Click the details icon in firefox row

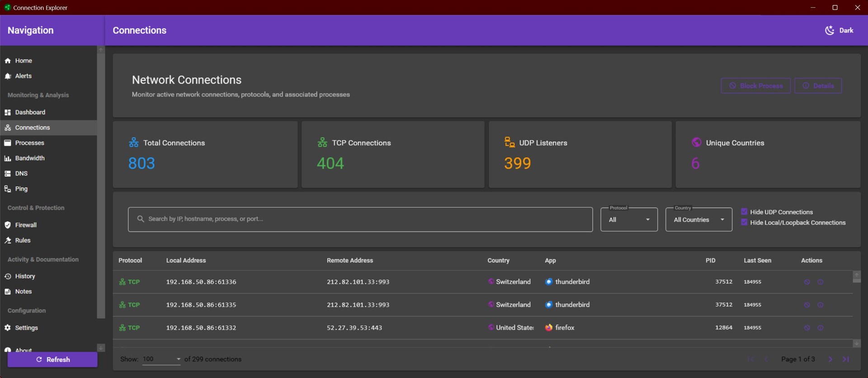point(820,328)
